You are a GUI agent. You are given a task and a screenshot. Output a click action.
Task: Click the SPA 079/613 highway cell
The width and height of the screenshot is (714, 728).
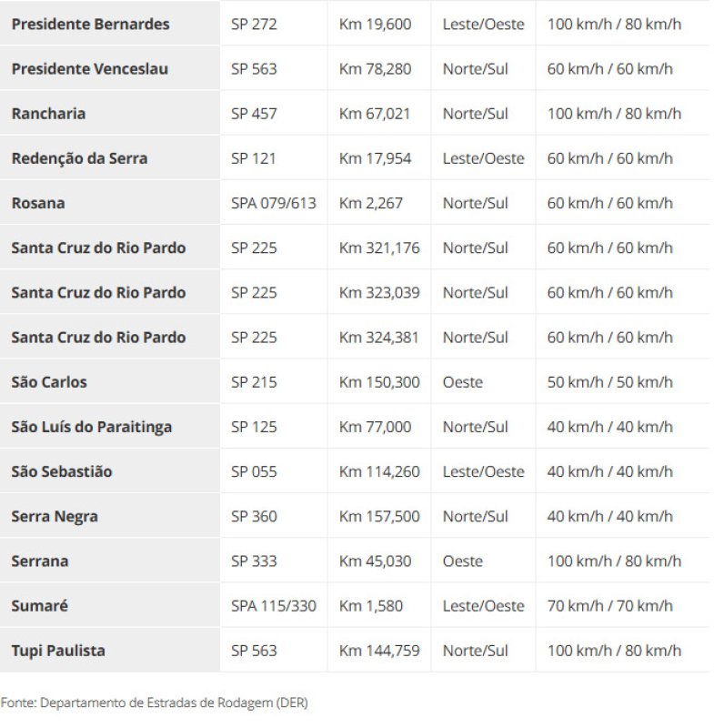pyautogui.click(x=273, y=203)
